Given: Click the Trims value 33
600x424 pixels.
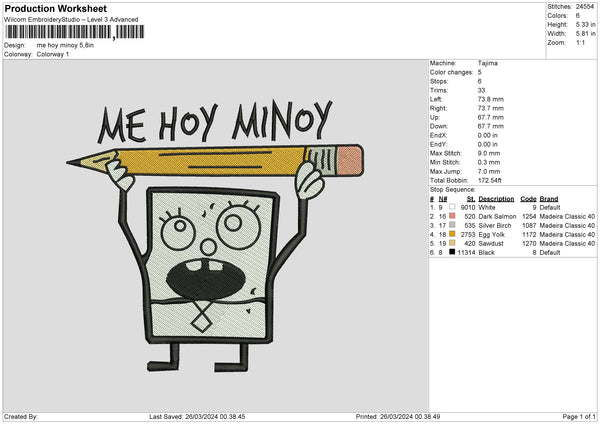Looking at the screenshot, I should click(x=481, y=90).
